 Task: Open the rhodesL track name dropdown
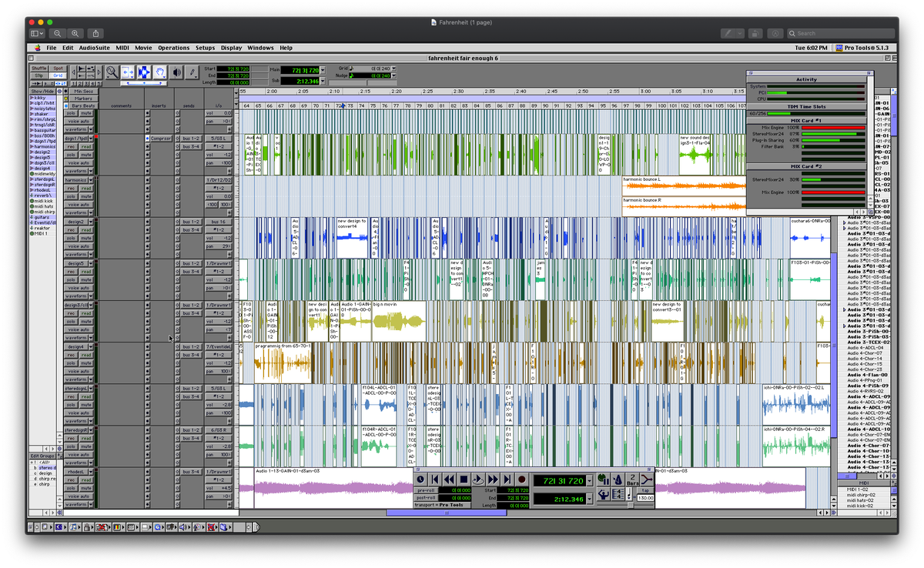pos(91,472)
